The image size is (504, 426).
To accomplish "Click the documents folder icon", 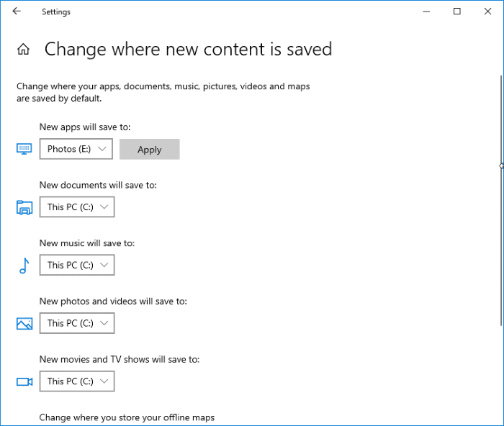I will (24, 207).
